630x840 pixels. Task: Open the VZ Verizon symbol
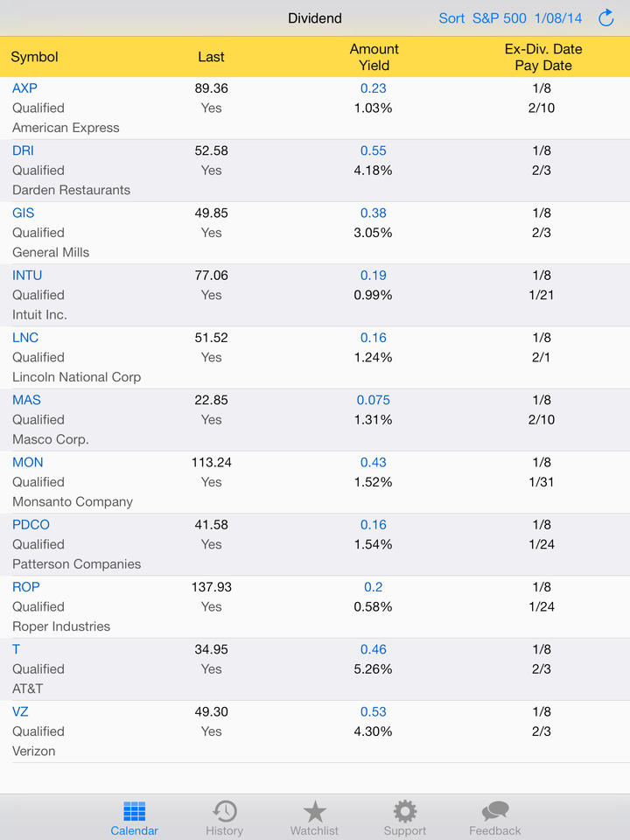20,712
